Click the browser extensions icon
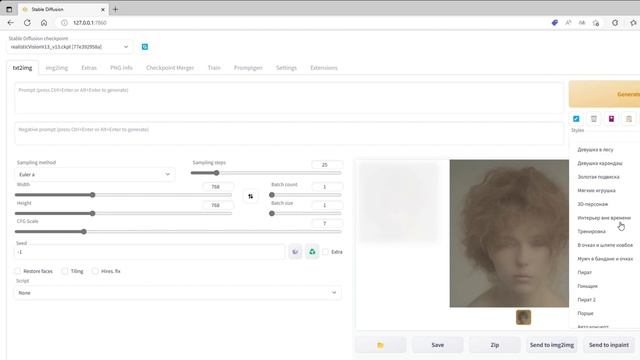Image resolution: width=640 pixels, height=360 pixels. [x=615, y=23]
